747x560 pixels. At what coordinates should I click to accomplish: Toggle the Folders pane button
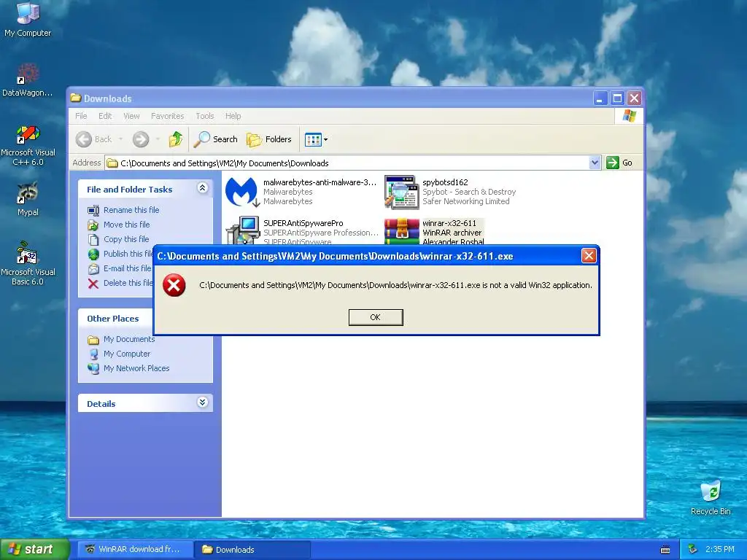(x=269, y=139)
